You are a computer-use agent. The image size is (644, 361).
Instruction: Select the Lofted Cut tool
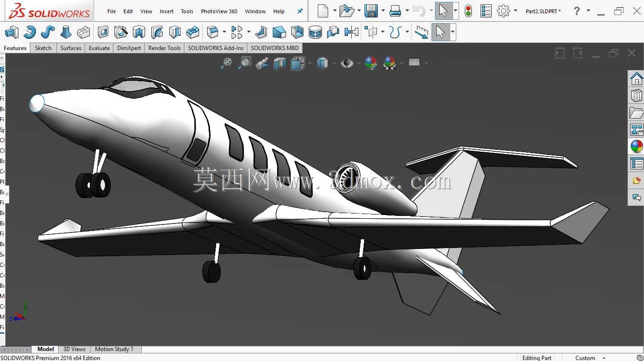(175, 32)
